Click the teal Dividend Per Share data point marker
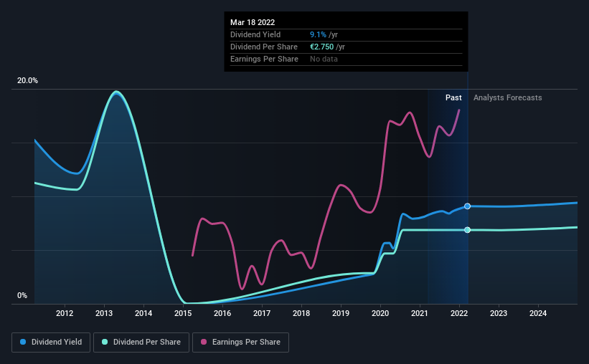The image size is (589, 364). click(467, 230)
